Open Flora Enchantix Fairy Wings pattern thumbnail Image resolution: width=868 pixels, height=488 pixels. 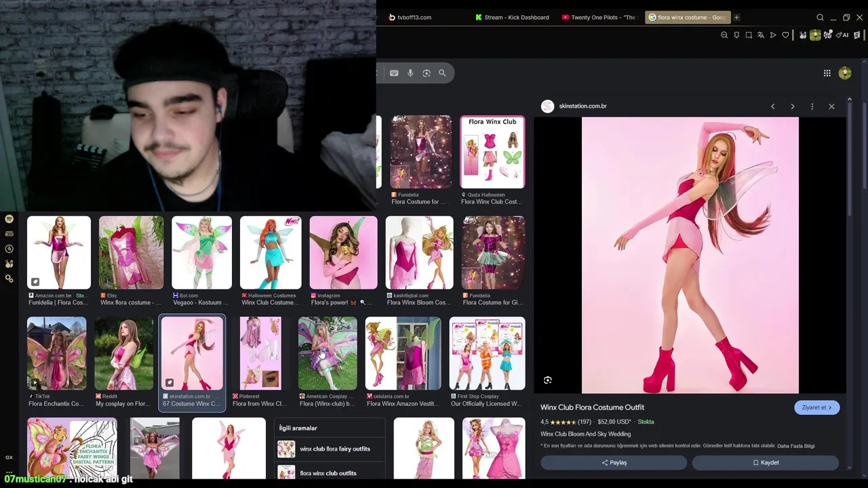72,448
